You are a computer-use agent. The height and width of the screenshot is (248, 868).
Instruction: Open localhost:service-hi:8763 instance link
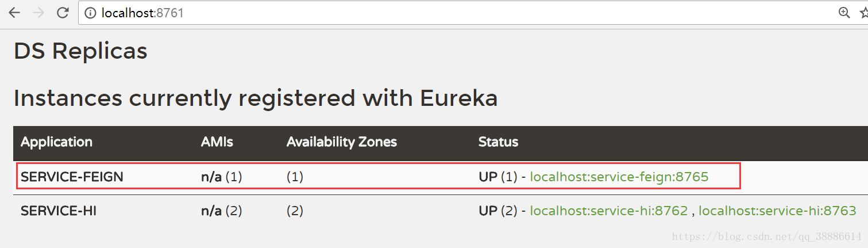[x=777, y=211]
